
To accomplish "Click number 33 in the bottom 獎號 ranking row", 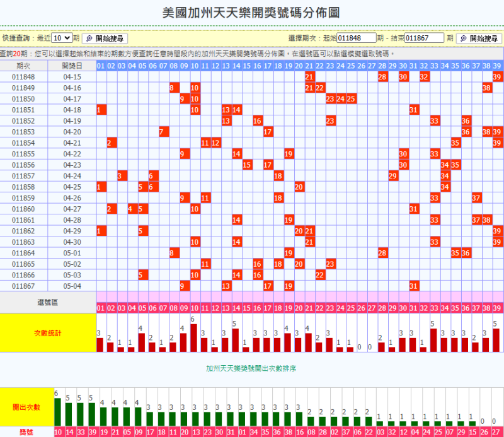I will tap(81, 432).
